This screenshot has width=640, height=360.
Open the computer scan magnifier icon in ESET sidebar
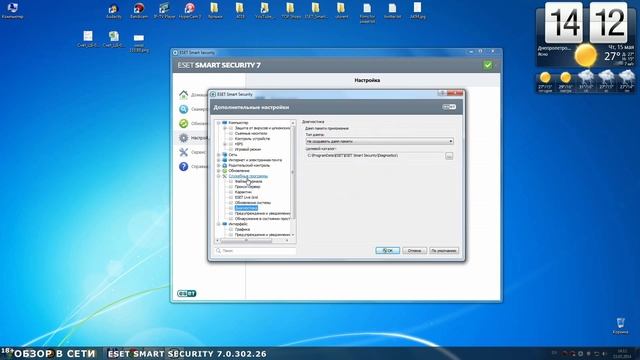[183, 109]
